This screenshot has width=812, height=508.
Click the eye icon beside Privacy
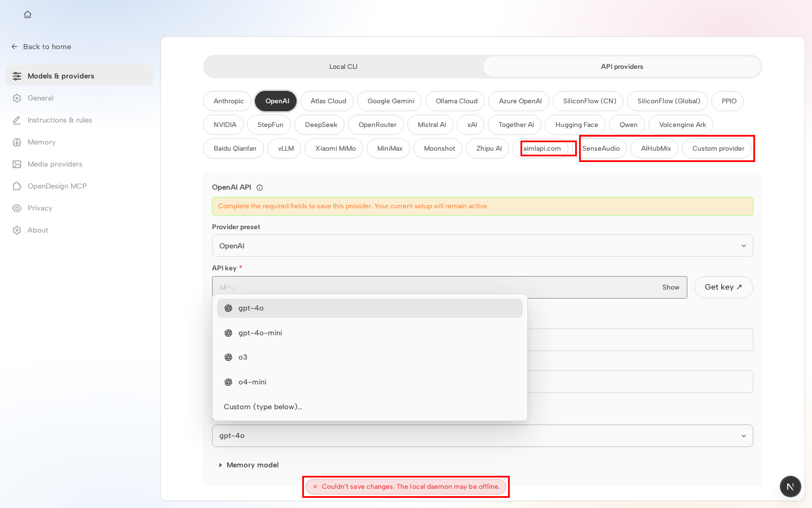[x=17, y=208]
